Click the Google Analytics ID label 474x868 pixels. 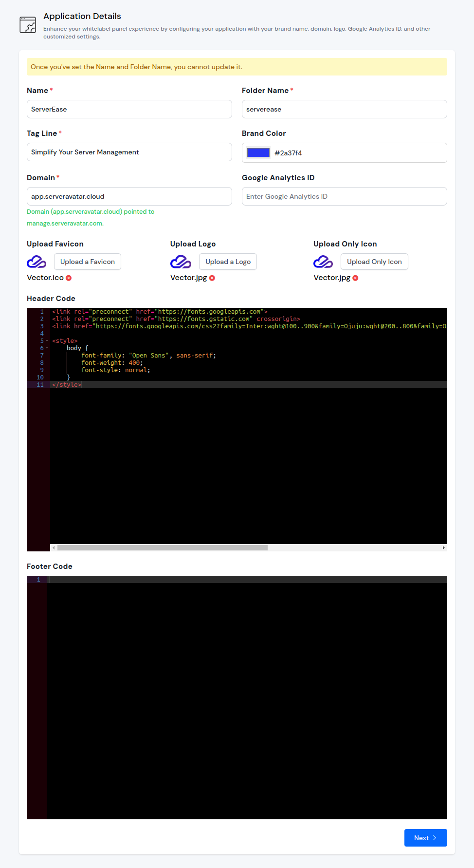[278, 178]
